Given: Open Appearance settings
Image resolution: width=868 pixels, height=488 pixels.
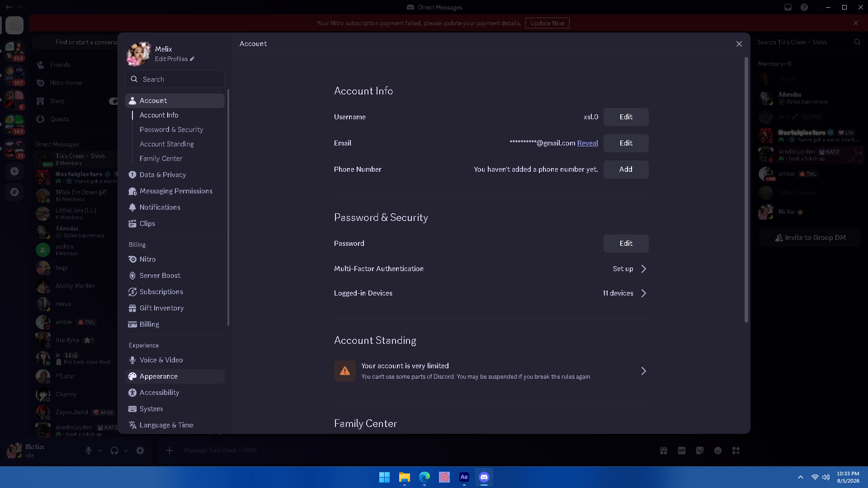Looking at the screenshot, I should pos(175,376).
